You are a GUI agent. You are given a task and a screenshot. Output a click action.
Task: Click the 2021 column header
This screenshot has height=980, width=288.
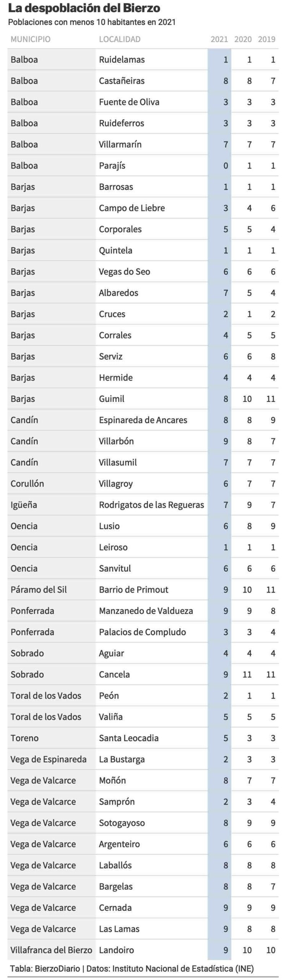click(x=219, y=39)
